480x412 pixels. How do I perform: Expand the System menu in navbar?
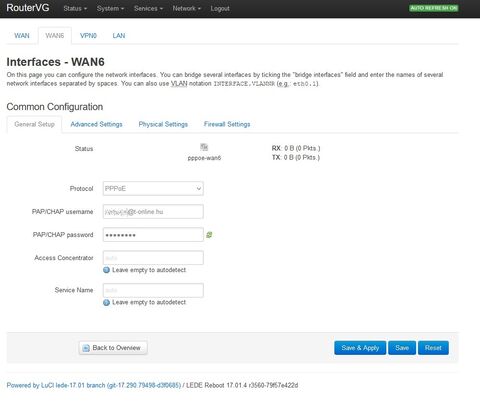[110, 8]
